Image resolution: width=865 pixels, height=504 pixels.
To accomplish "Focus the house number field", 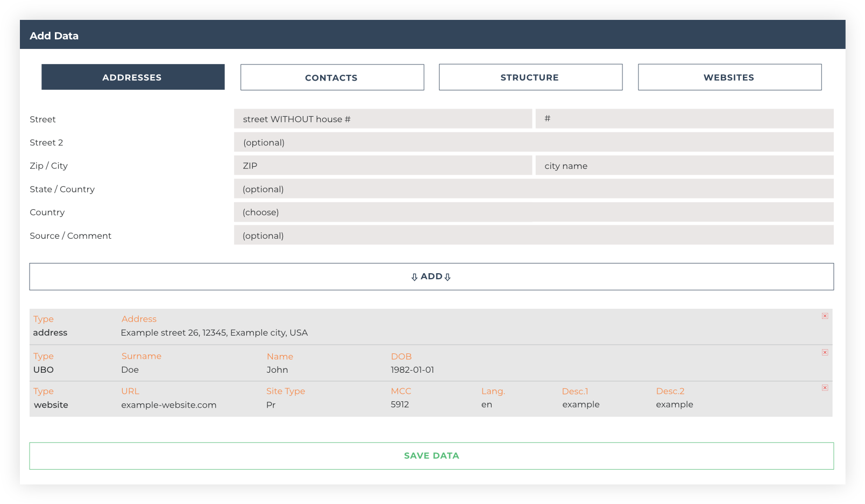I will (684, 119).
